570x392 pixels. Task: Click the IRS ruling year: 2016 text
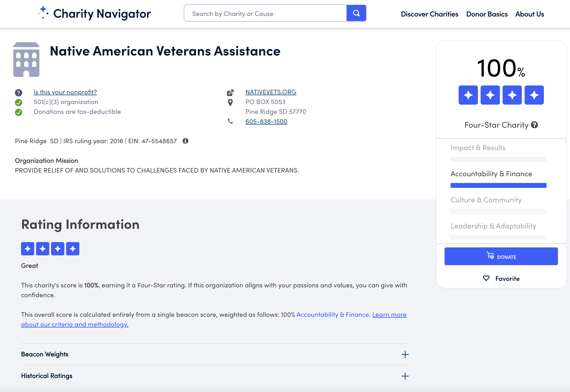tap(93, 141)
